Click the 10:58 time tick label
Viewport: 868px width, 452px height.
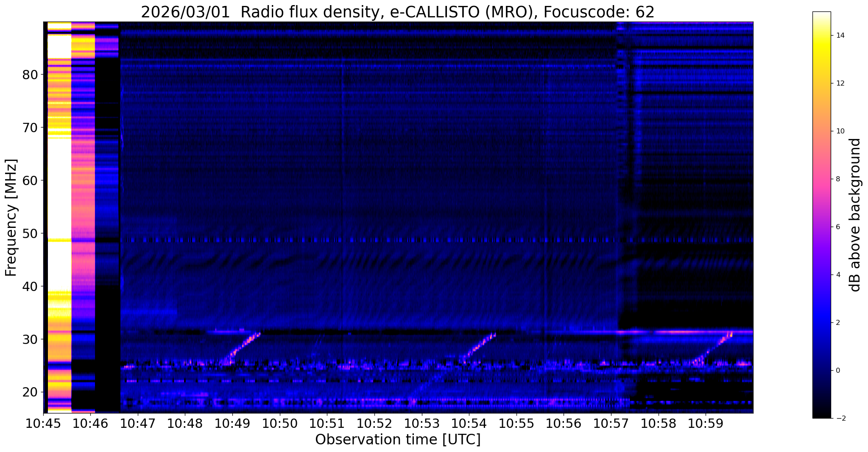pos(659,423)
